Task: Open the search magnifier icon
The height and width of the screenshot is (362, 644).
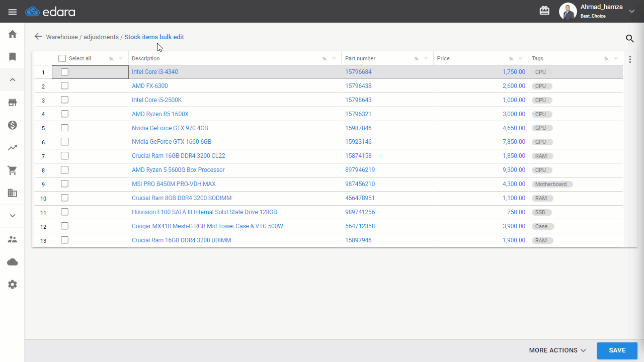Action: point(629,38)
